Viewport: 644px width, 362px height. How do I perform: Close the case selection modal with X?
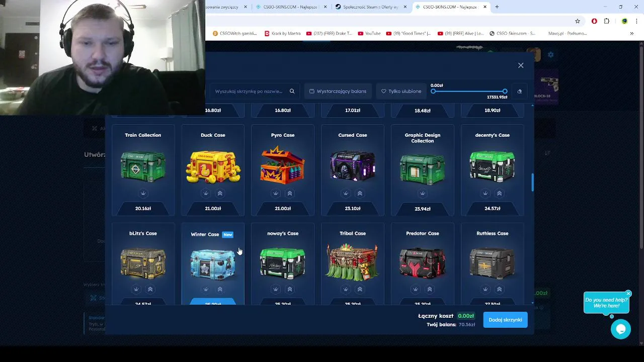coord(521,65)
